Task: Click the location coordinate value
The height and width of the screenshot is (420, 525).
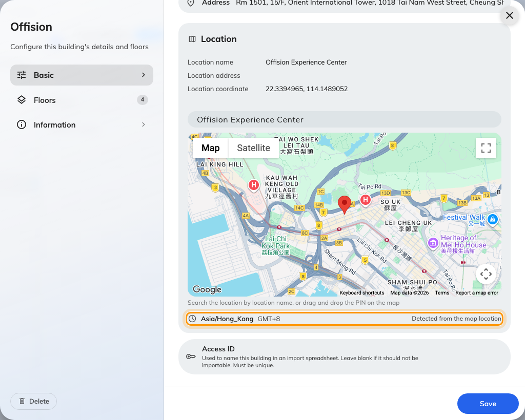Action: (x=307, y=89)
